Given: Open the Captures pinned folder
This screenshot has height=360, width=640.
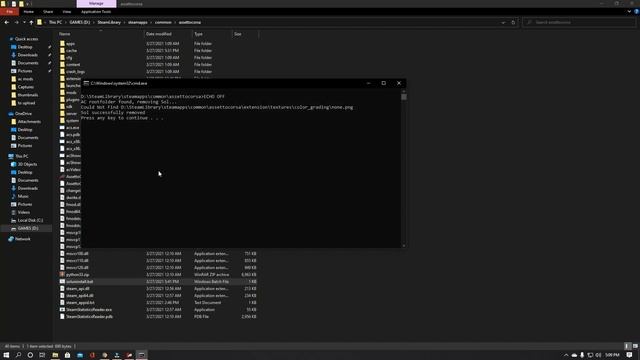Looking at the screenshot, I should [26, 87].
